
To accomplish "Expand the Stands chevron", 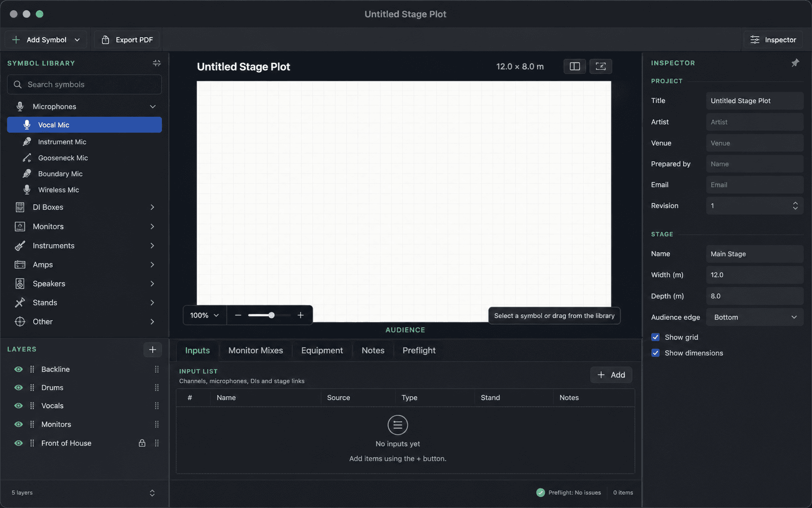I will coord(152,303).
